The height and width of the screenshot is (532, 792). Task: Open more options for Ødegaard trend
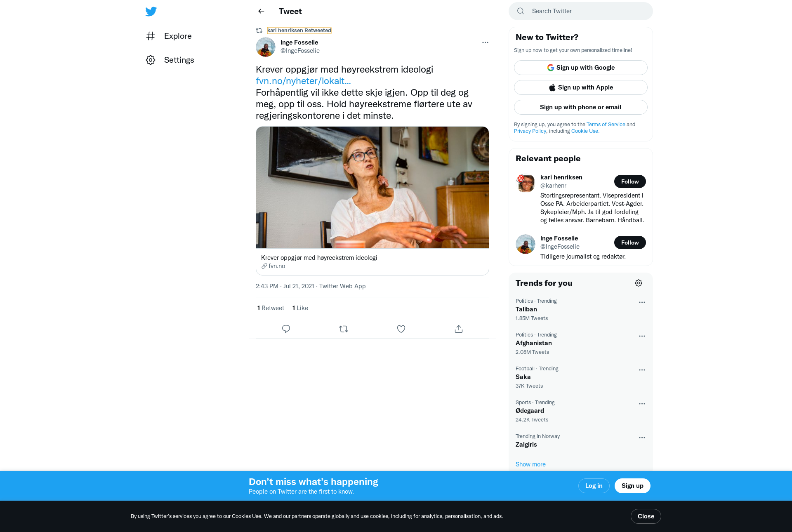pos(642,404)
